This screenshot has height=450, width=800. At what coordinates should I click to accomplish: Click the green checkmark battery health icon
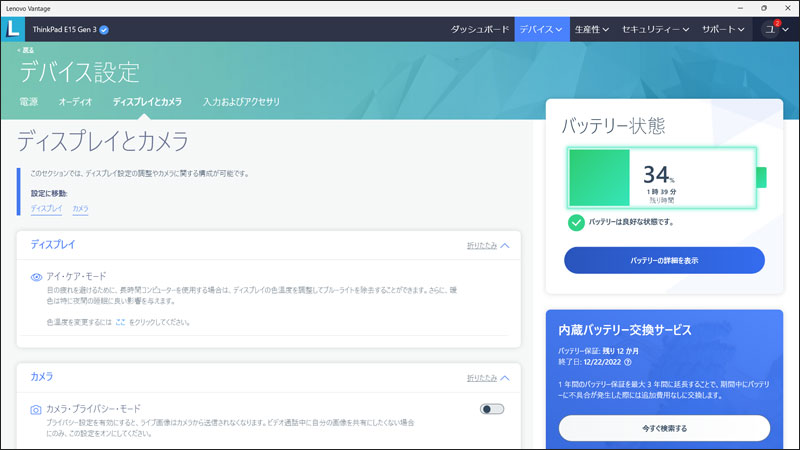(576, 222)
